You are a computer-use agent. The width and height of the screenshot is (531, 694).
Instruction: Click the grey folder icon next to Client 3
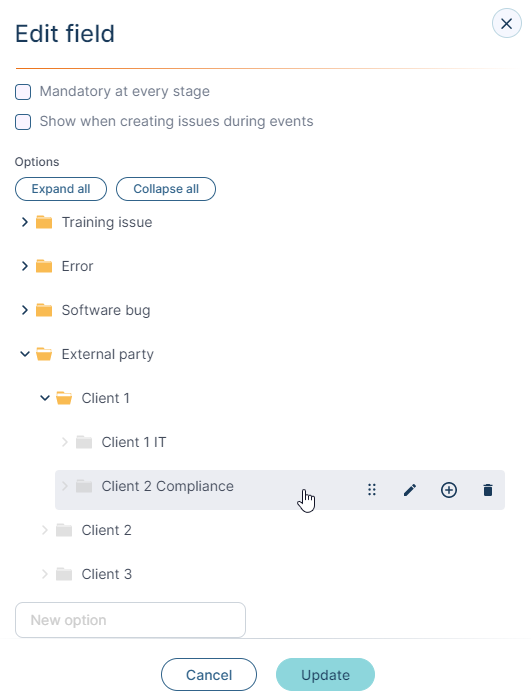[x=64, y=574]
